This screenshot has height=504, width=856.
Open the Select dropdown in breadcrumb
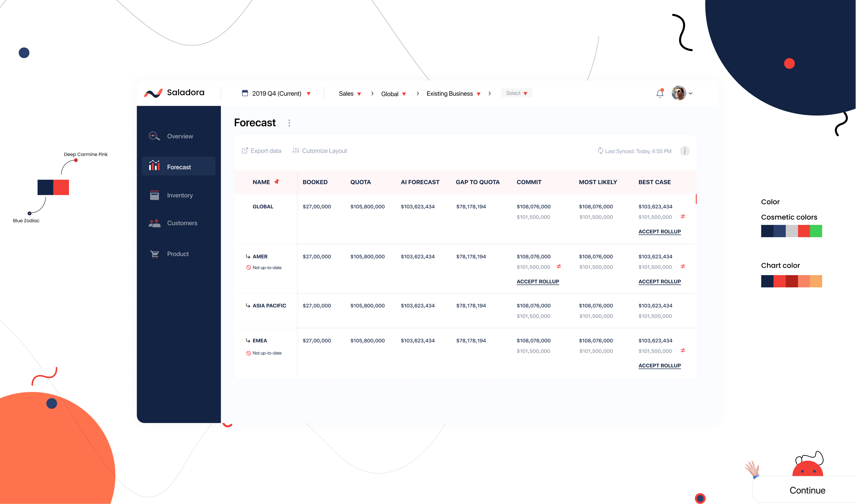point(516,93)
